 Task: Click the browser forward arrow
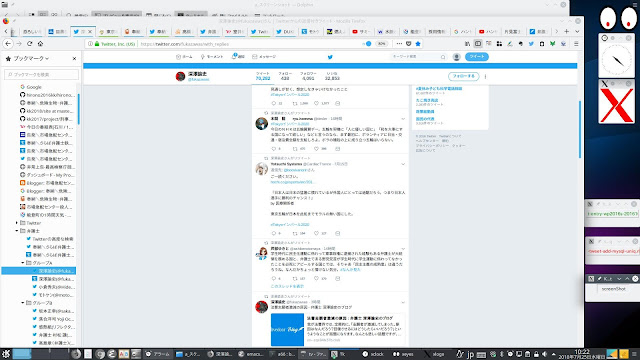(19, 44)
